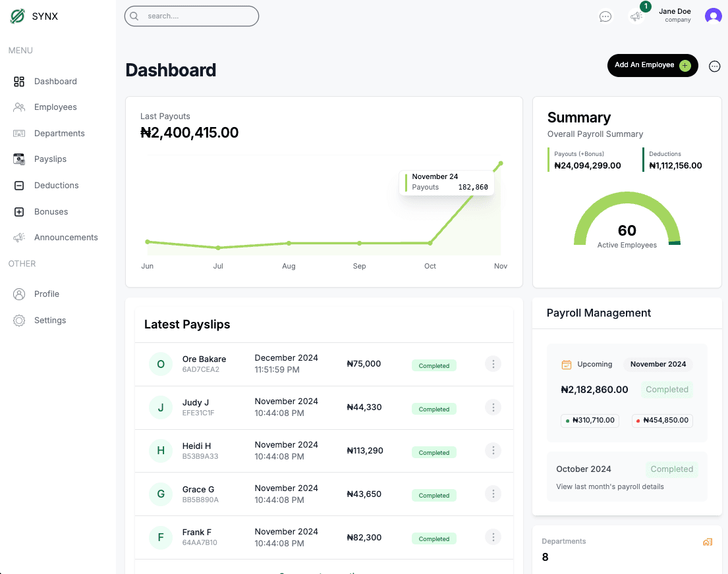Open the chat messages icon
The image size is (728, 574).
point(605,16)
